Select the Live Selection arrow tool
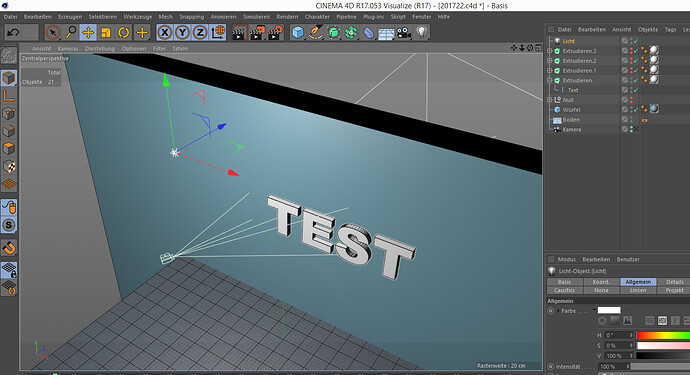The image size is (690, 375). (x=53, y=33)
